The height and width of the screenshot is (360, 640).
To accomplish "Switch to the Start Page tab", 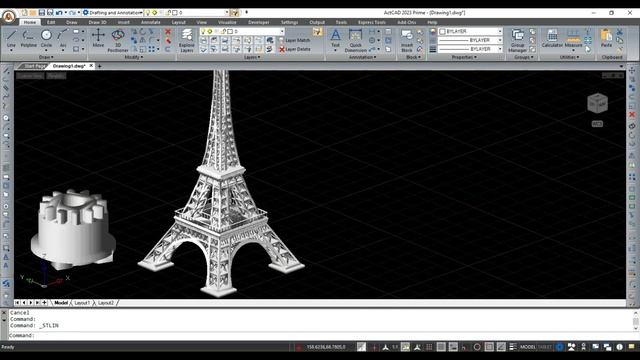I will tap(34, 66).
